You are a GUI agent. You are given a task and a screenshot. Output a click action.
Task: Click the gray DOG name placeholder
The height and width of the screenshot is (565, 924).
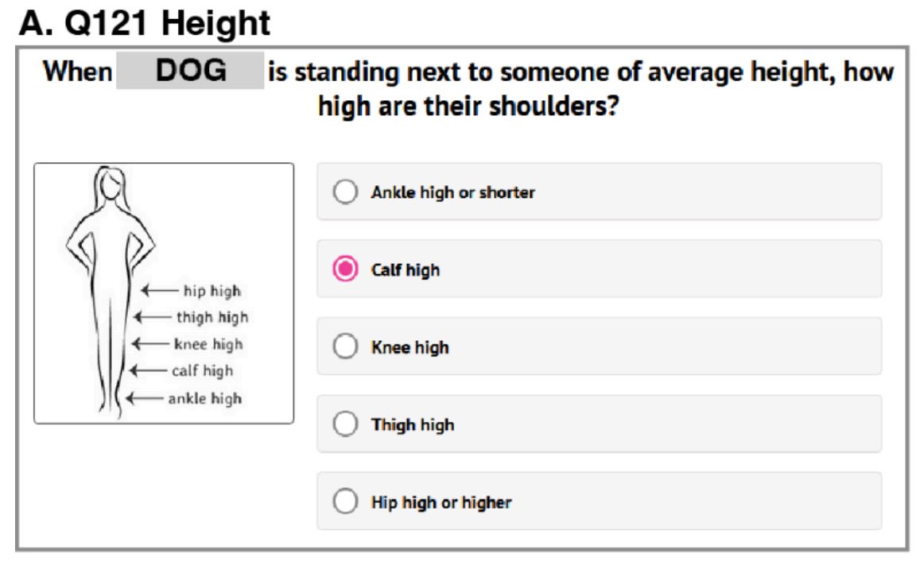pyautogui.click(x=190, y=72)
